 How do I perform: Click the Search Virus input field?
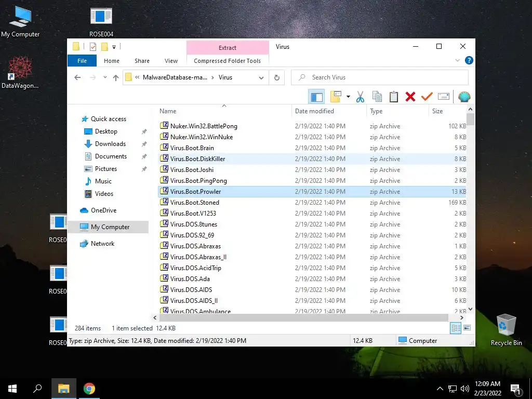pos(380,77)
